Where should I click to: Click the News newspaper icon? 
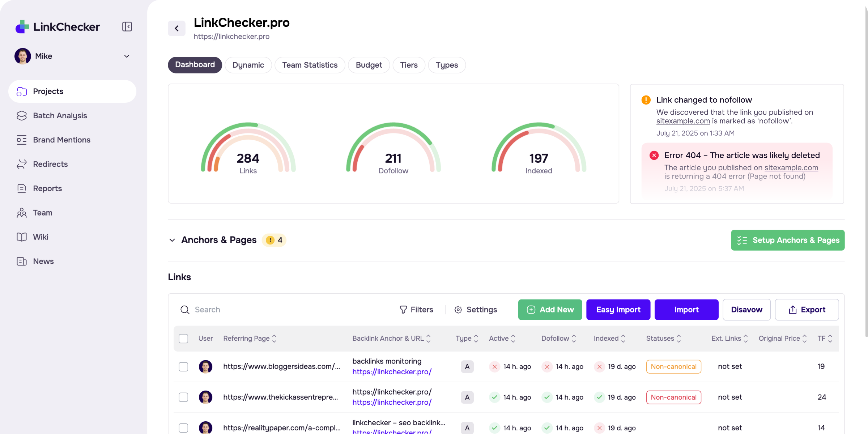click(22, 261)
